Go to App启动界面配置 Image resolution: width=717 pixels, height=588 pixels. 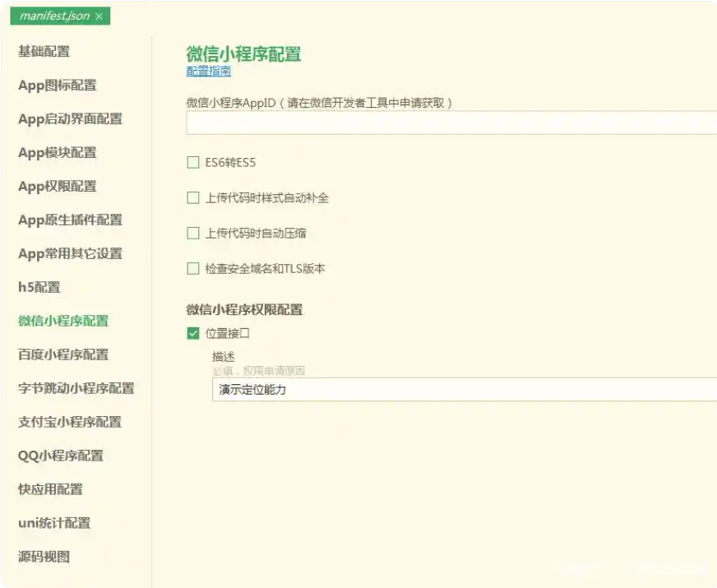pos(71,119)
